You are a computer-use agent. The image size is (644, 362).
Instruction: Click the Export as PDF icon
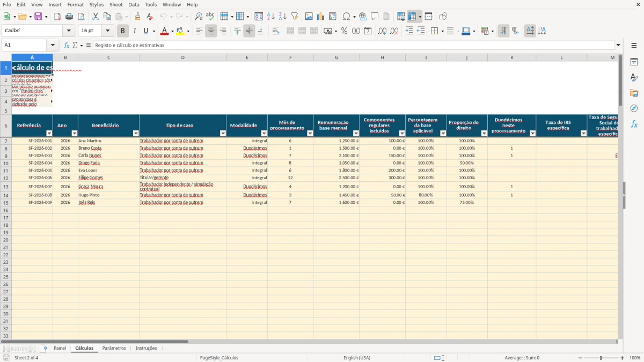(x=57, y=17)
